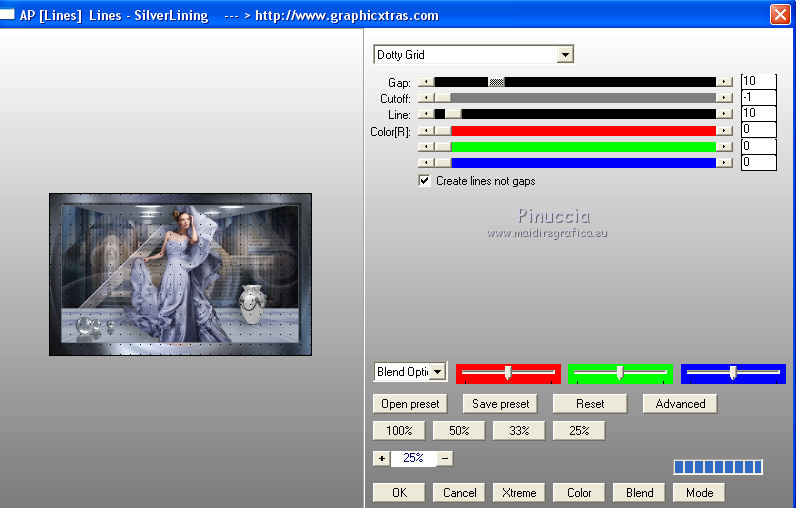Click the blue progress bar indicator
Screen dimensions: 796x508
(x=718, y=467)
